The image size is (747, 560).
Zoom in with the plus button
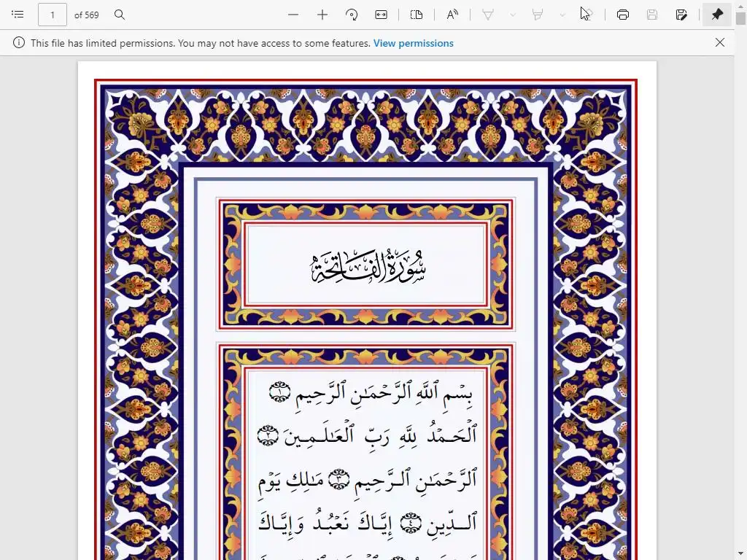click(322, 15)
